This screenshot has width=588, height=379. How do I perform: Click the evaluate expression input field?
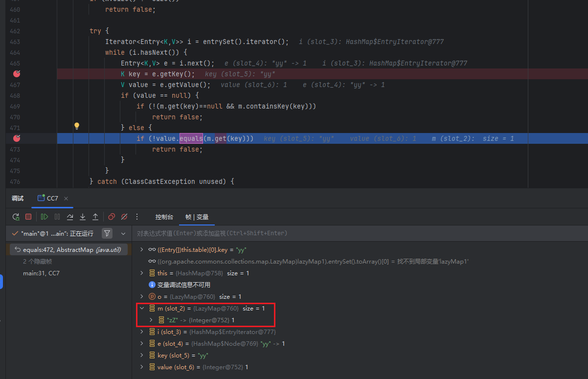(342, 233)
